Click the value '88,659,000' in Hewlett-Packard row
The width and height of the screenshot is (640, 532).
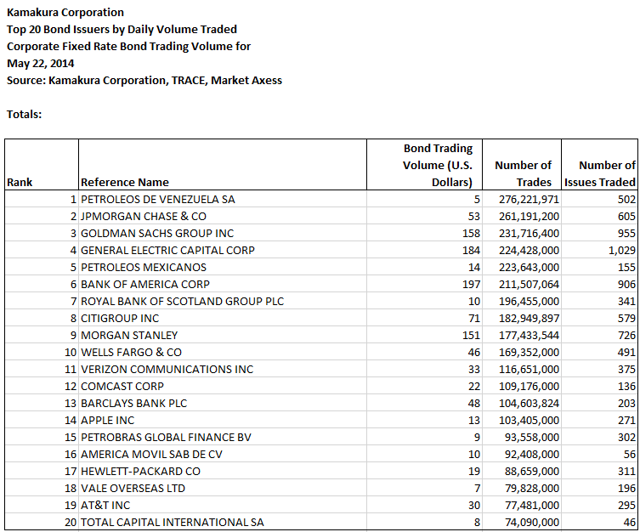click(532, 472)
